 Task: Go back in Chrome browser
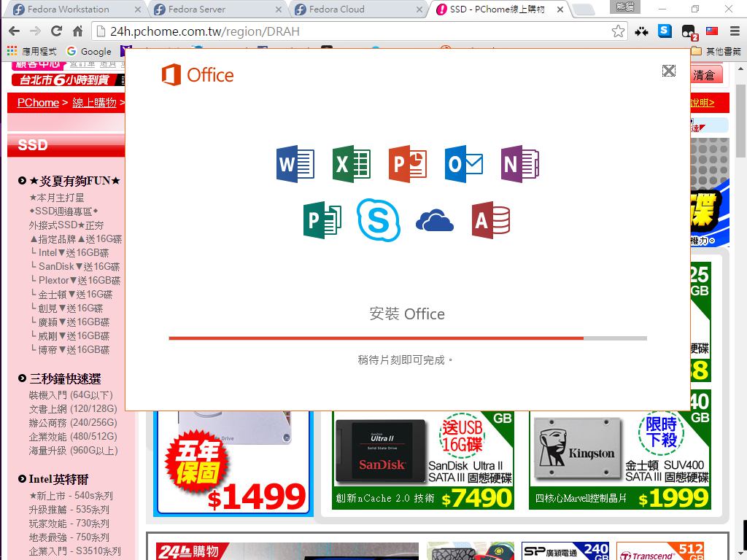tap(15, 31)
